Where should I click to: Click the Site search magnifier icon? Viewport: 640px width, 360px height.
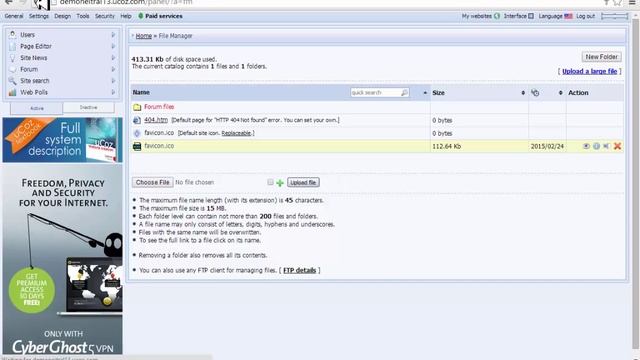pos(12,81)
